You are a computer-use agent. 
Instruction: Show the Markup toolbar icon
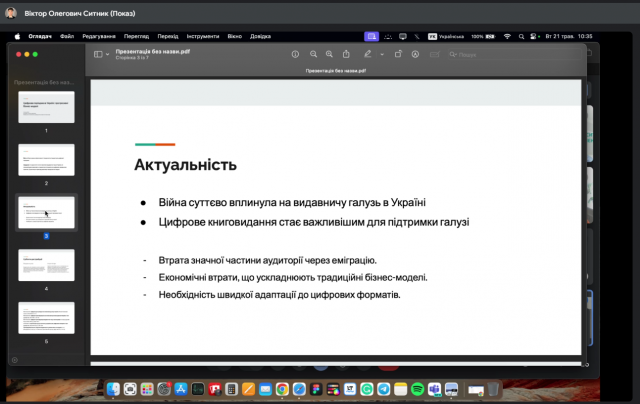pyautogui.click(x=415, y=54)
